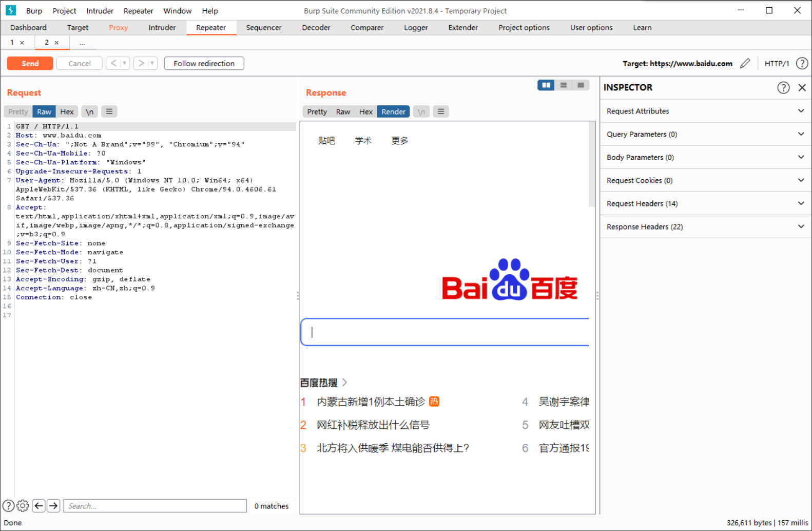812x531 pixels.
Task: Close Repeater tab 2
Action: click(x=56, y=43)
